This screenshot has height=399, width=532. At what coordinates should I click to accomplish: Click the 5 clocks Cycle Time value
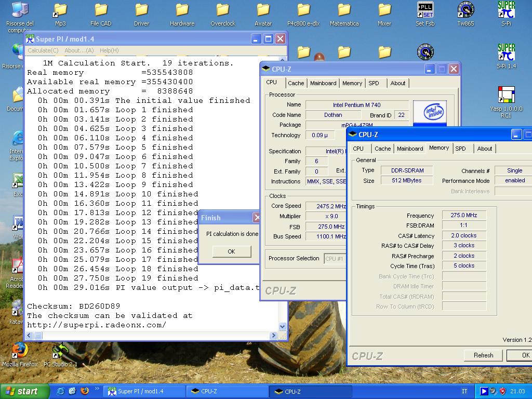pos(464,265)
